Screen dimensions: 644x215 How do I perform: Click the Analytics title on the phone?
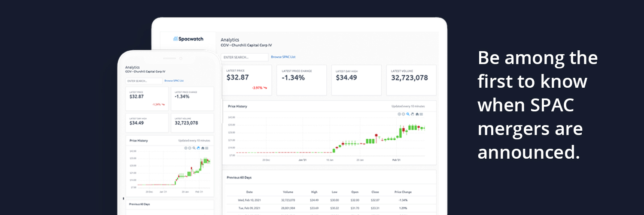pyautogui.click(x=132, y=68)
